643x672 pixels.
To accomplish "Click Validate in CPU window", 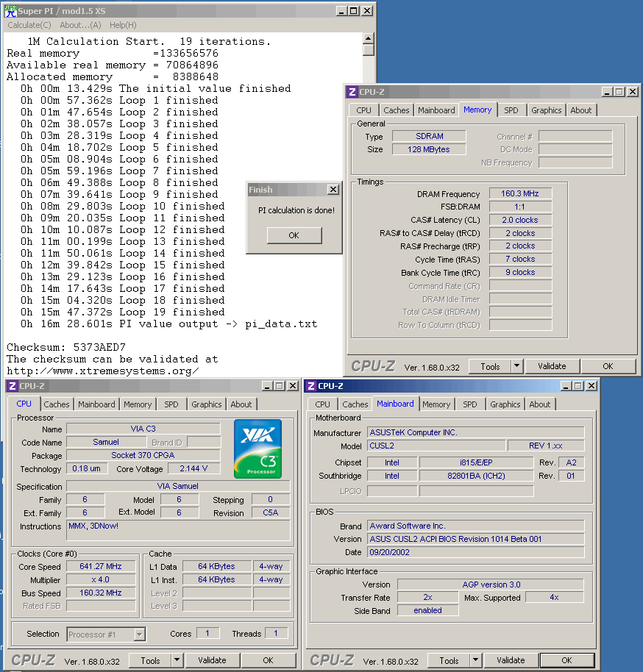I will tap(212, 660).
